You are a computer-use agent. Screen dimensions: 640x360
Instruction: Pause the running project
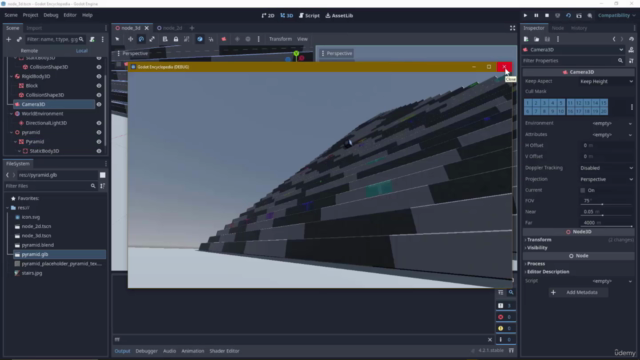pos(536,16)
